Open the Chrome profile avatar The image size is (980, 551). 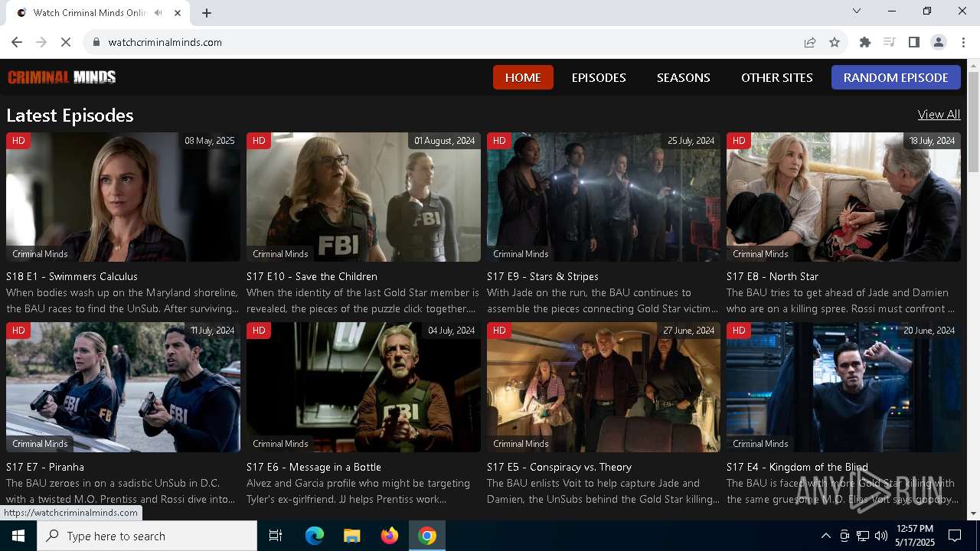[938, 42]
